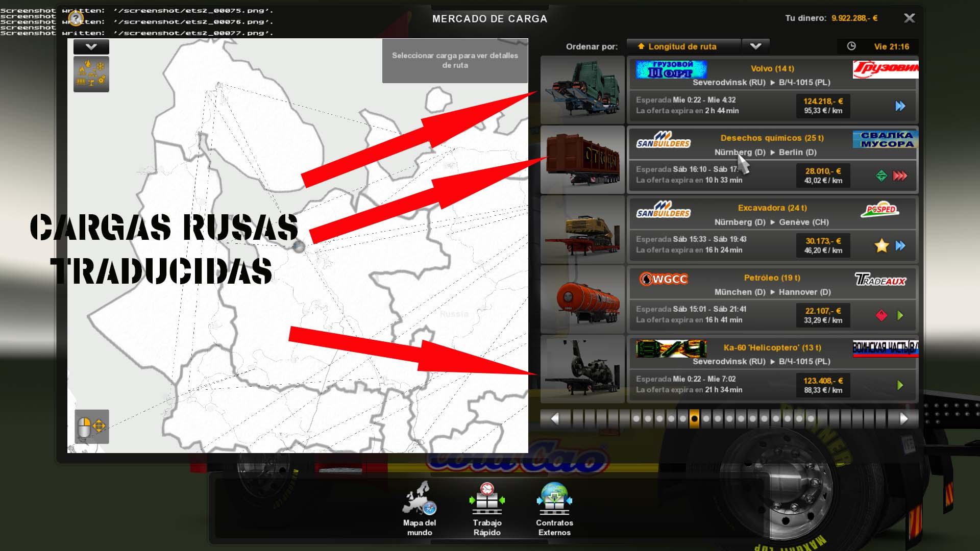Open 'Contratos Externos' external contracts
Screen dimensions: 980x551
554,508
